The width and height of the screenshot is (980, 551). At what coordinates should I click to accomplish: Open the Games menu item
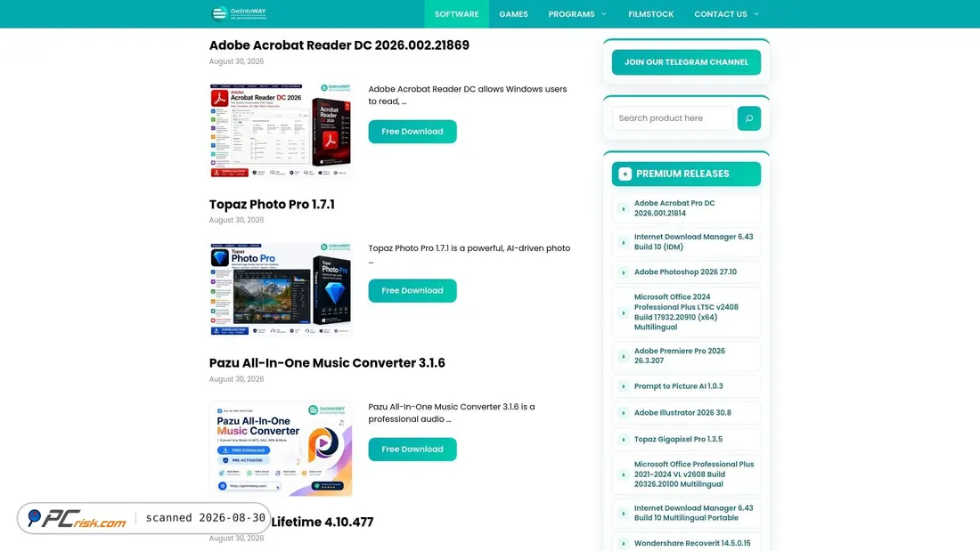tap(513, 13)
